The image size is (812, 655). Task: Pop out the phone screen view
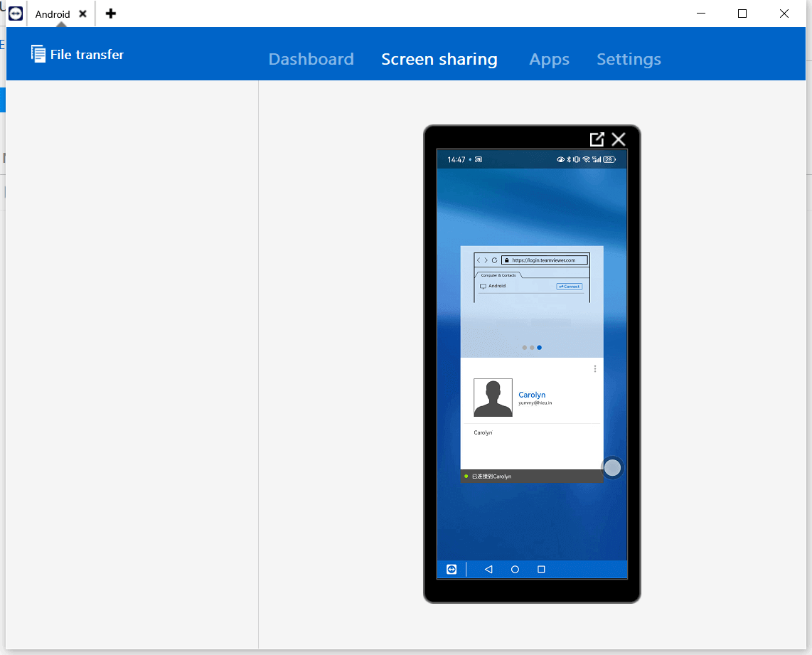(597, 139)
